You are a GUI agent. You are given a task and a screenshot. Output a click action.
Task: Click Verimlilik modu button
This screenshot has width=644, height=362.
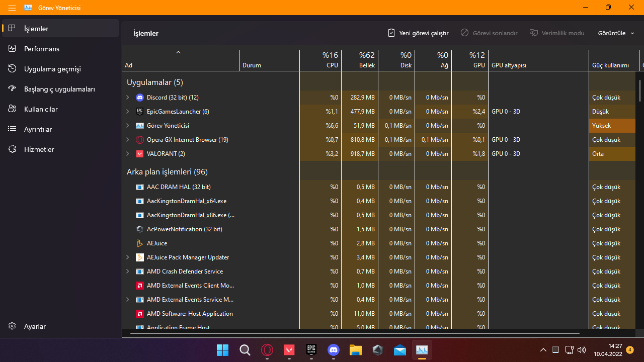[557, 33]
